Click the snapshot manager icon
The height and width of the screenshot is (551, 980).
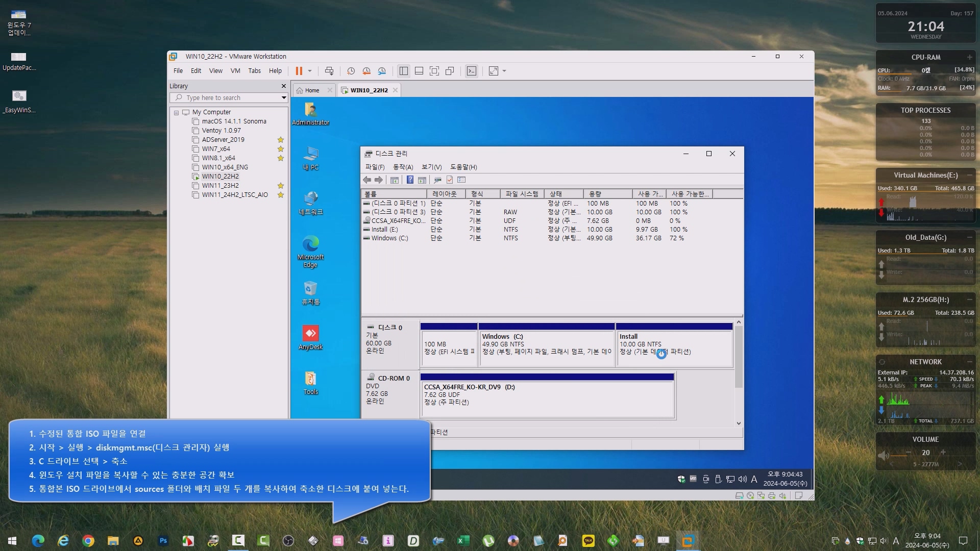tap(382, 71)
